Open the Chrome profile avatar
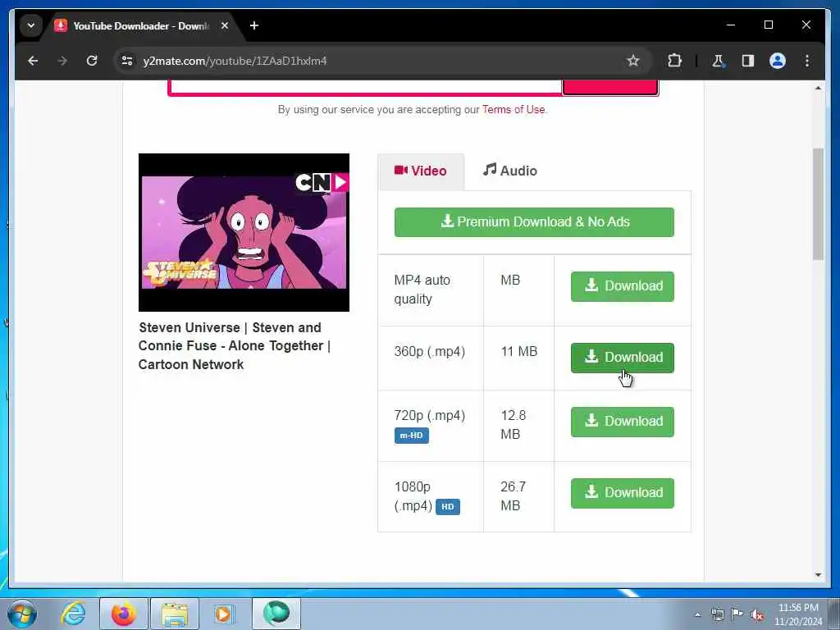This screenshot has height=630, width=840. point(778,61)
